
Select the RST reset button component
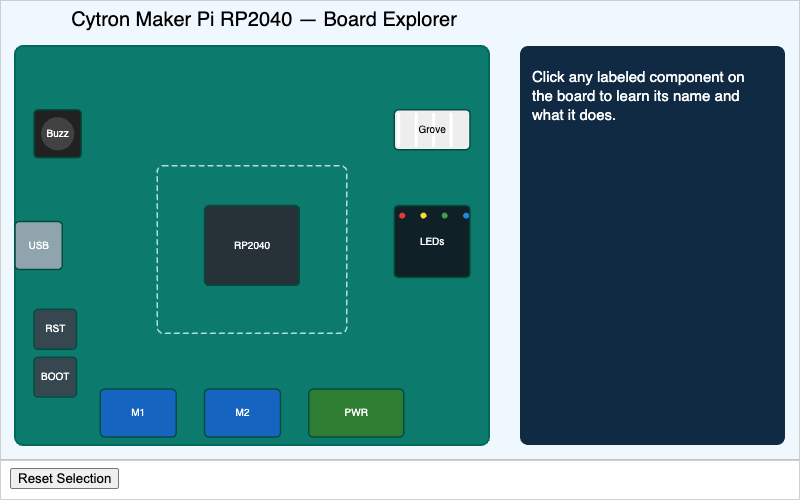tap(55, 329)
